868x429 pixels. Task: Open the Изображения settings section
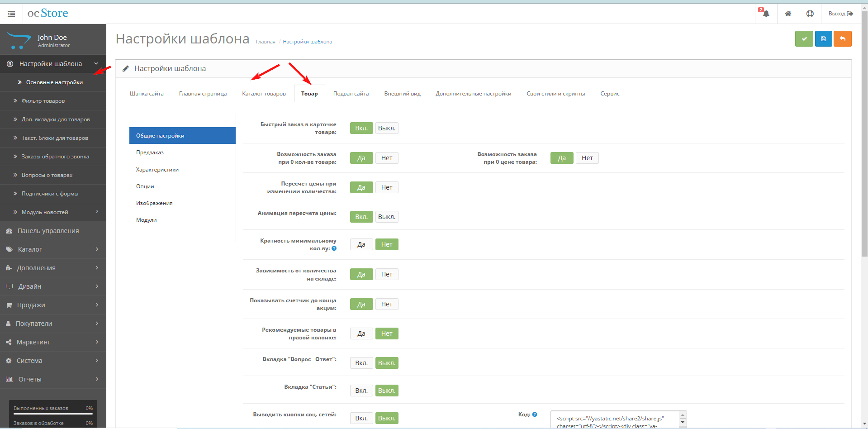click(x=182, y=203)
